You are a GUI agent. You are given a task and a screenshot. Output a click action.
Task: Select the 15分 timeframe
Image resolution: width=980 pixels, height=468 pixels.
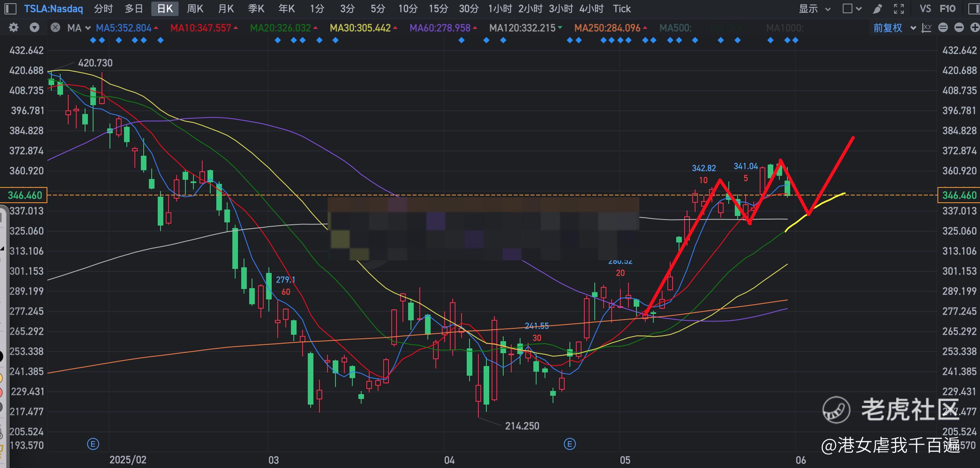coord(438,8)
